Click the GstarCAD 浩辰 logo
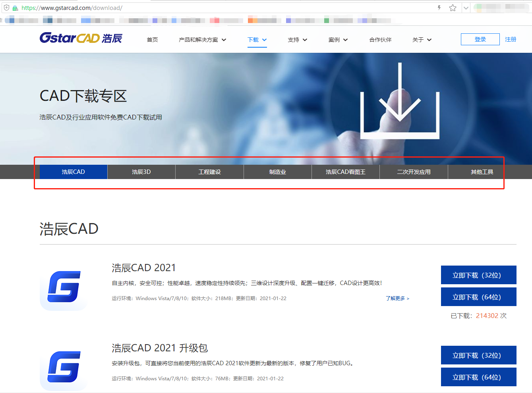The width and height of the screenshot is (532, 393). 81,38
